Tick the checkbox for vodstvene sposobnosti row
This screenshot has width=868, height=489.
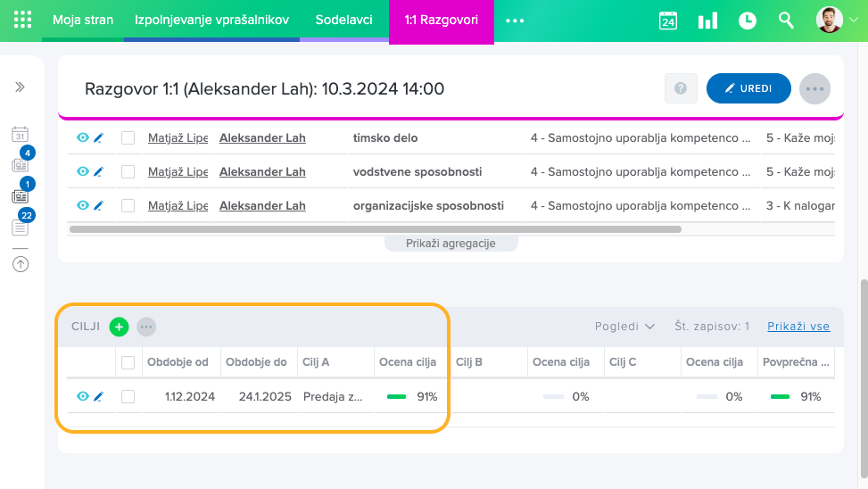(x=128, y=171)
